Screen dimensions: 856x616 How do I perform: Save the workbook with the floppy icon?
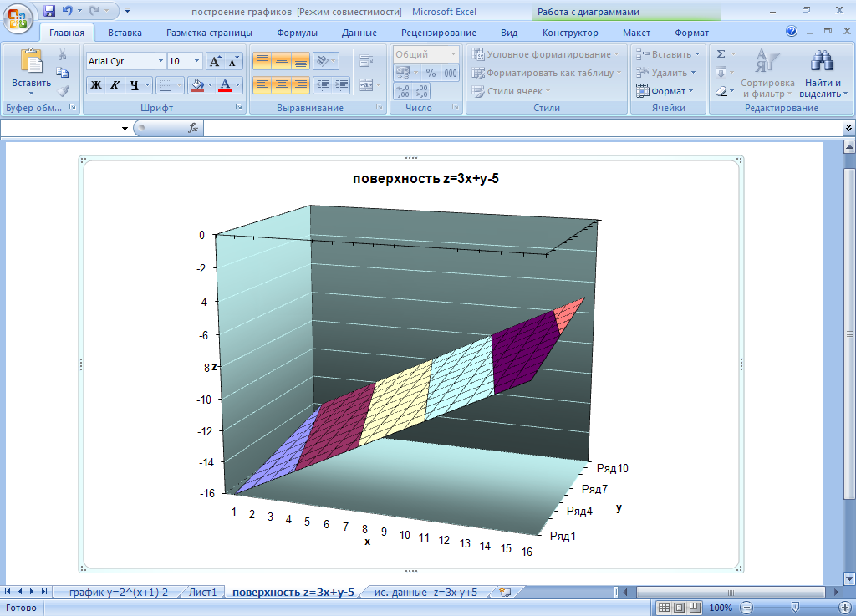tap(49, 10)
